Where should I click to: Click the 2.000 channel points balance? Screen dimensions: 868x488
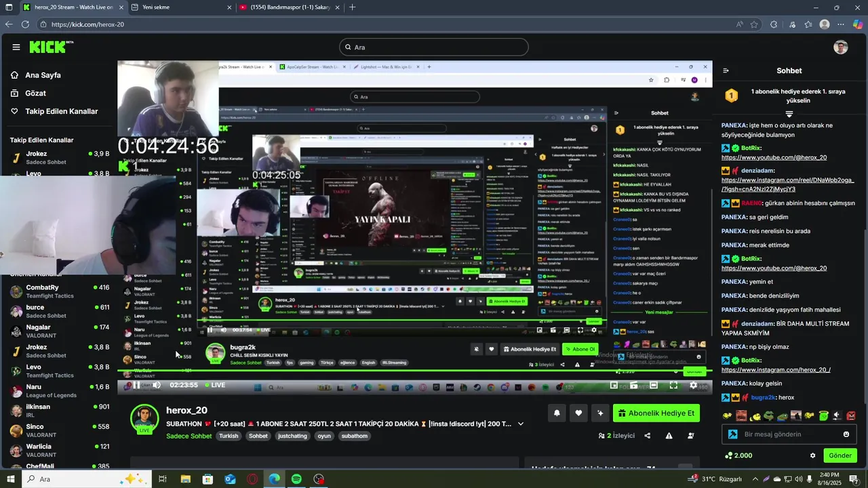pyautogui.click(x=738, y=455)
